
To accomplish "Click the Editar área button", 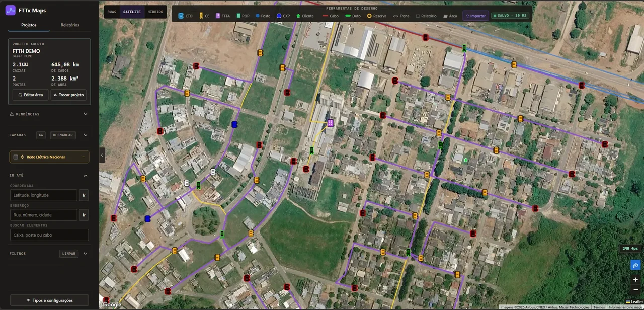I will (x=31, y=95).
